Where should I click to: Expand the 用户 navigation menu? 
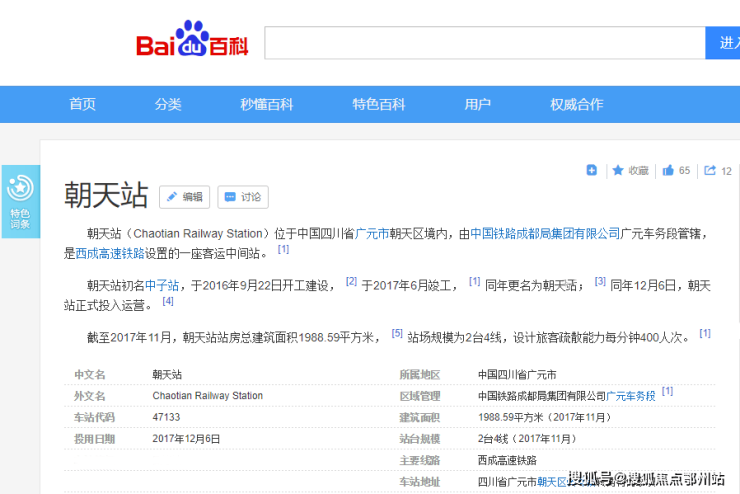(477, 104)
